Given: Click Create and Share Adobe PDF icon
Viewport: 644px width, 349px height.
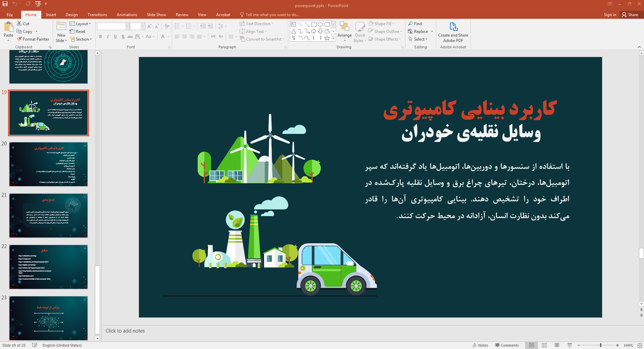Looking at the screenshot, I should click(x=453, y=32).
